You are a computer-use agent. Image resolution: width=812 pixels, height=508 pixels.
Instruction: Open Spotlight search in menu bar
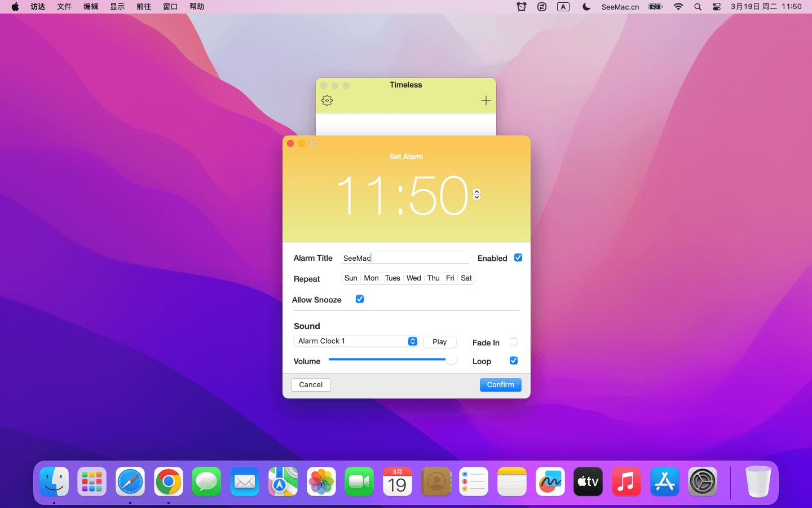tap(698, 7)
